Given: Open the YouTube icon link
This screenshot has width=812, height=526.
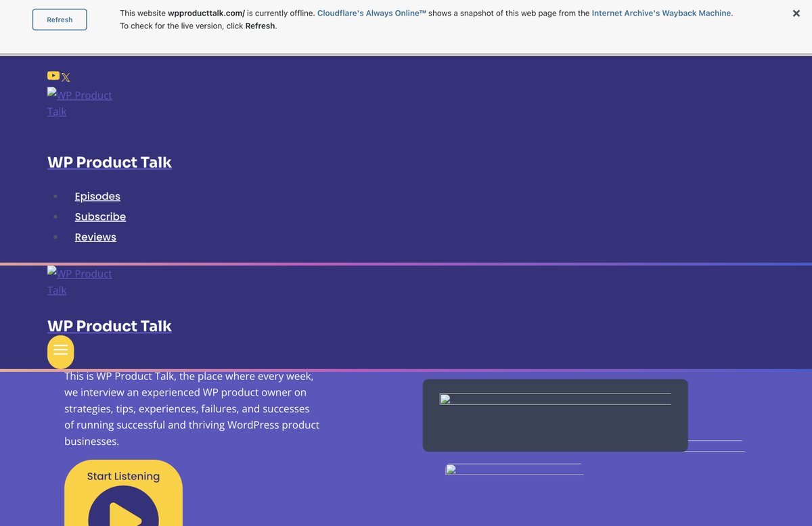Looking at the screenshot, I should click(53, 76).
